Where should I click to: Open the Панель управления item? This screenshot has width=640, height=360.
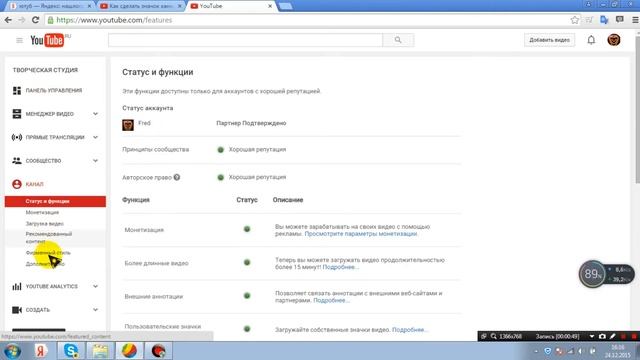pos(55,91)
